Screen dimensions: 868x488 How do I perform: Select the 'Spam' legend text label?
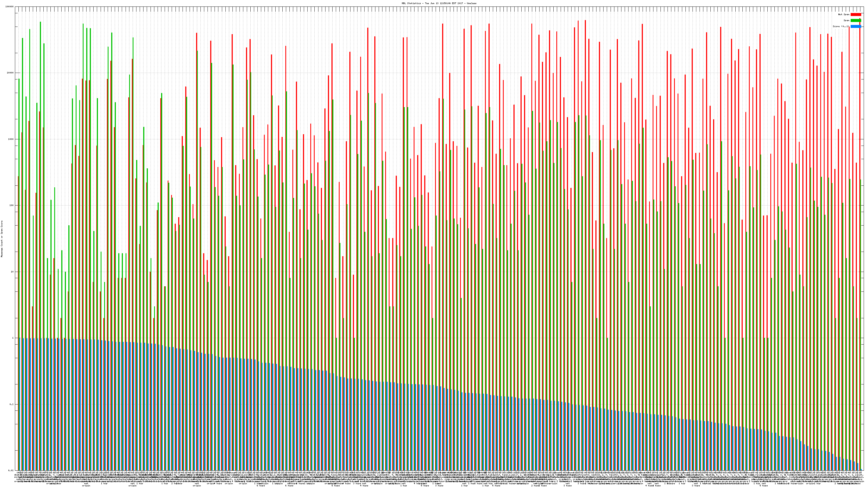pos(846,21)
